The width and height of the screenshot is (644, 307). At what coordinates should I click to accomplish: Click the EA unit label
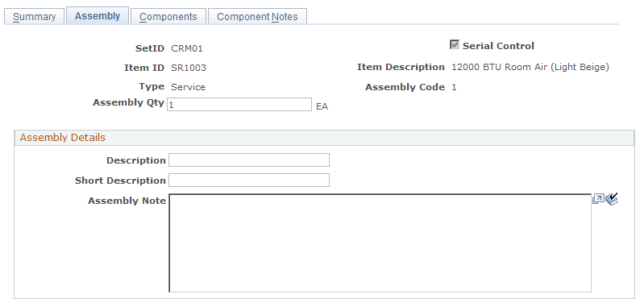point(322,106)
